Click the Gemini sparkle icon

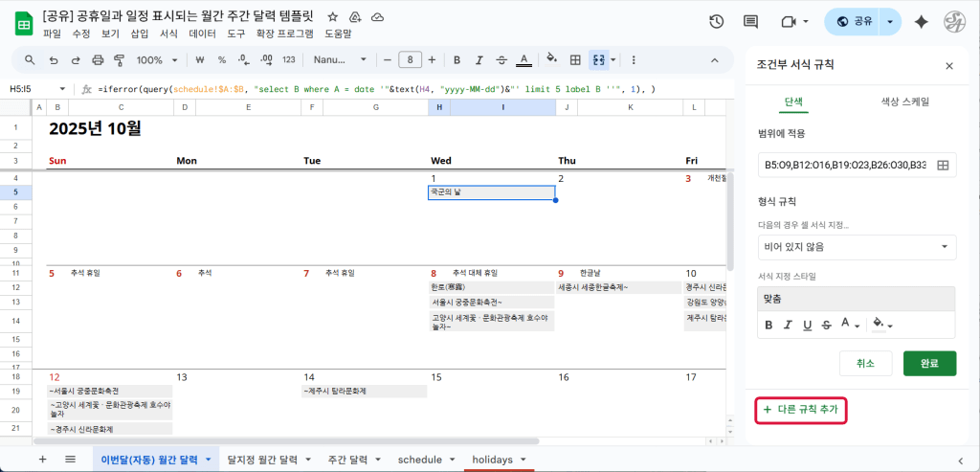coord(921,22)
